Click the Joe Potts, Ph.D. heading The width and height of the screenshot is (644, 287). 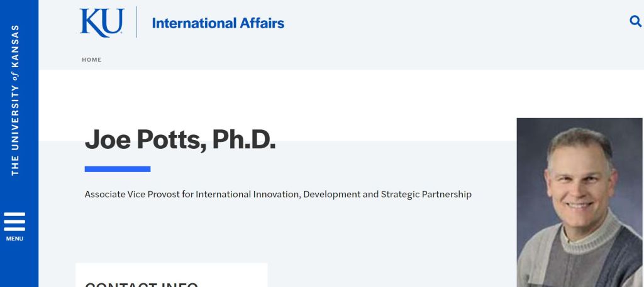pyautogui.click(x=180, y=139)
